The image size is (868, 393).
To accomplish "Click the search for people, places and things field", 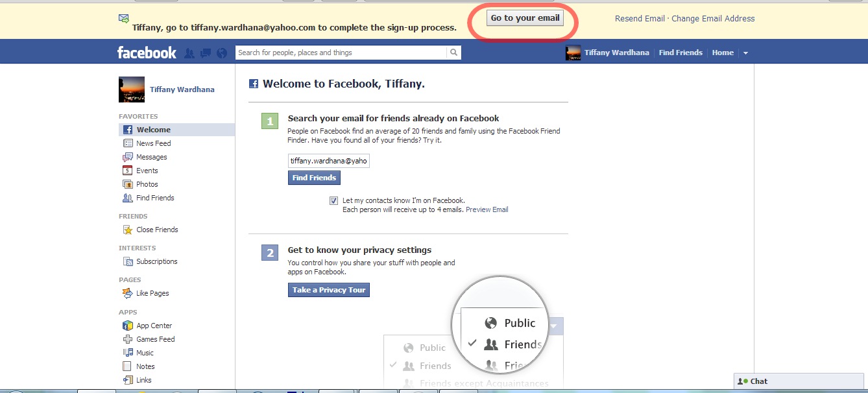I will (x=341, y=53).
